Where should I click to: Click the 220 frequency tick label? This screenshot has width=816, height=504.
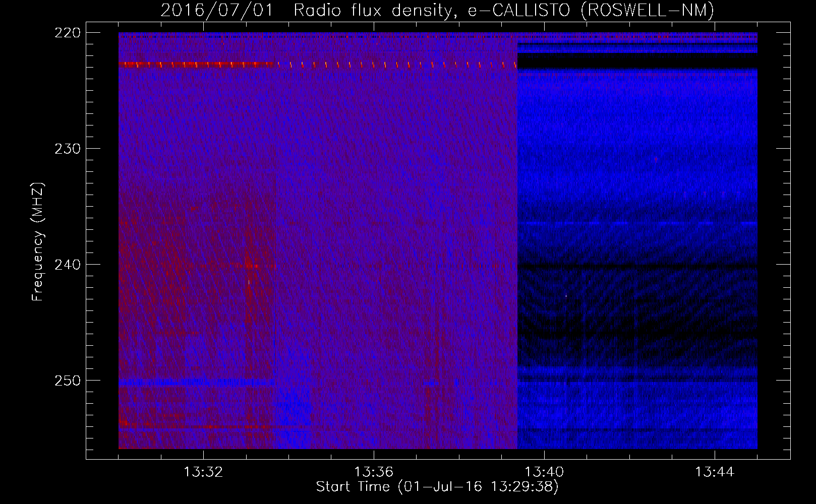(68, 33)
